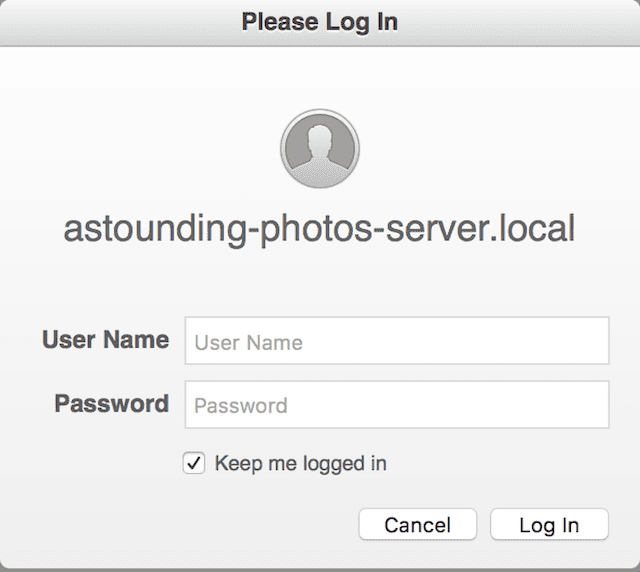Viewport: 640px width, 572px height.
Task: Select the gray profile picture circle
Action: (x=320, y=150)
